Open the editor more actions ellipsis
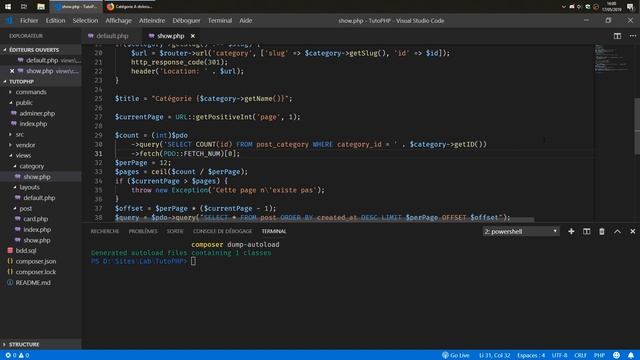Screen dimensions: 640x360 [633, 36]
